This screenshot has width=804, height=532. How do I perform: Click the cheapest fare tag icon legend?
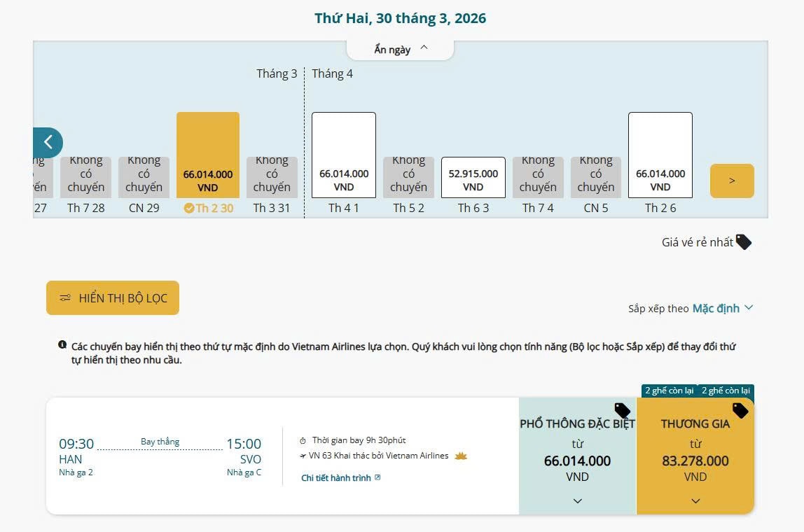(744, 242)
